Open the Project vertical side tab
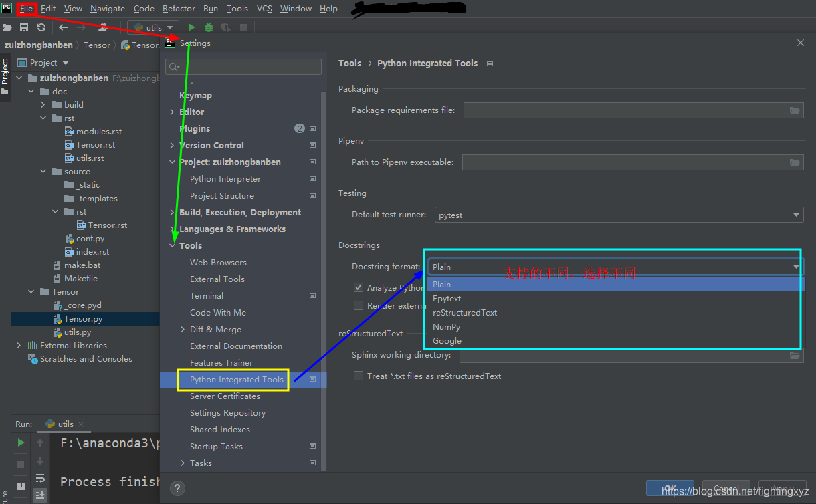816x504 pixels. [x=5, y=77]
